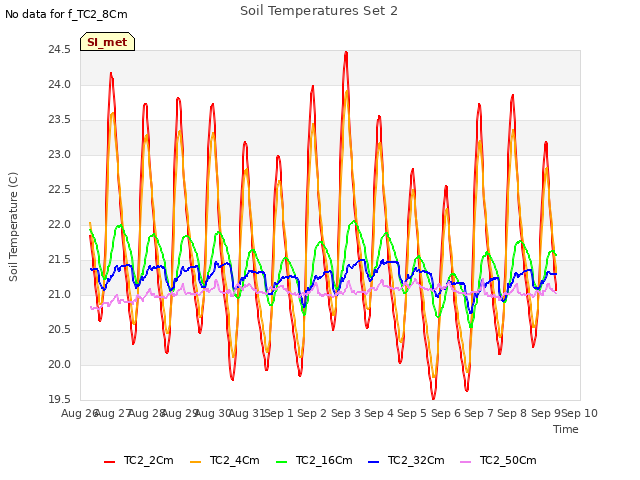This screenshot has width=640, height=480.
Task: Click the Aug 31 x-axis date label
Action: click(247, 413)
